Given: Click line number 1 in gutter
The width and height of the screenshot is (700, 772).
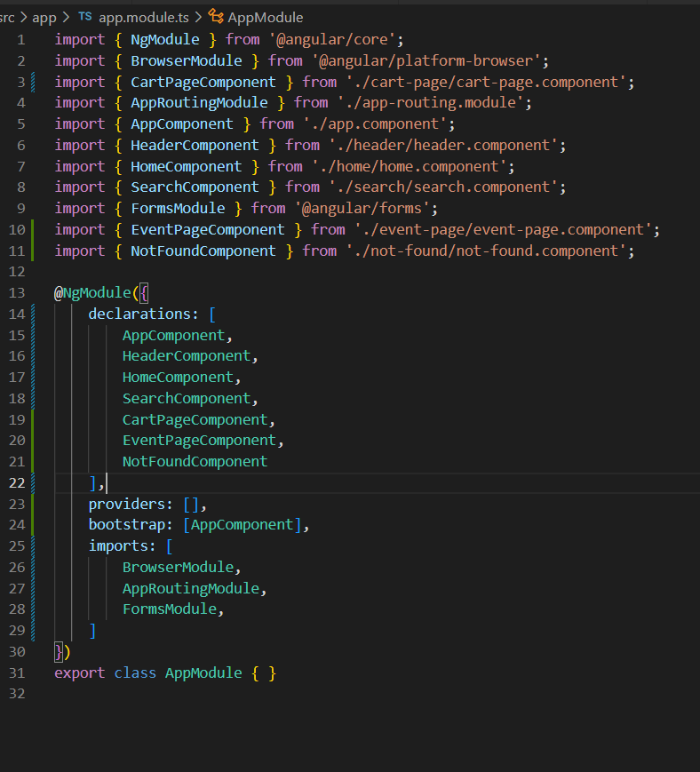Looking at the screenshot, I should (21, 40).
